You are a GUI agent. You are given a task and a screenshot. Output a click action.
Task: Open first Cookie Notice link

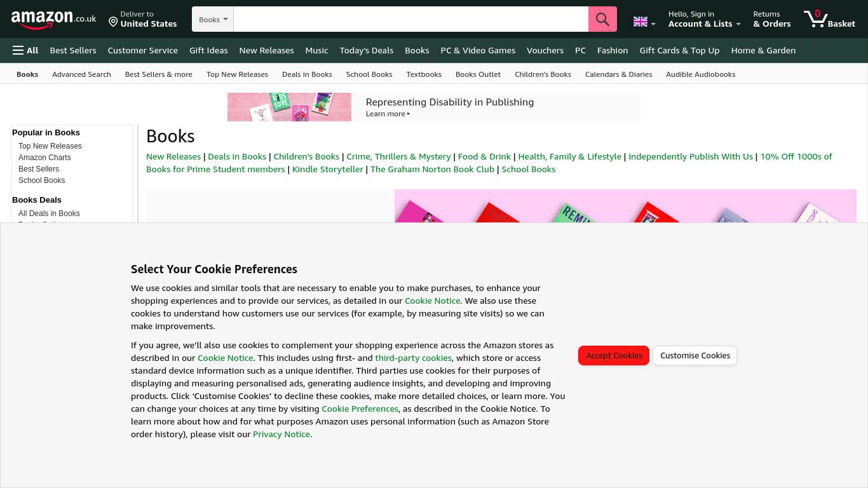(432, 301)
